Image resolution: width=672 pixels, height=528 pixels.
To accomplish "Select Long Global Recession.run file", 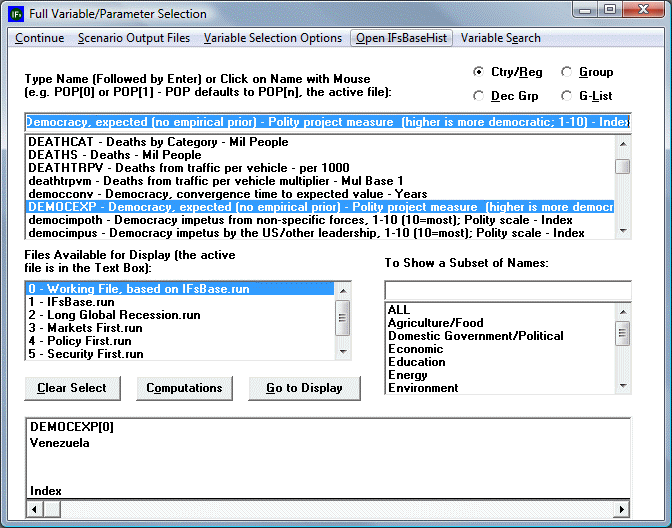I will click(x=114, y=315).
